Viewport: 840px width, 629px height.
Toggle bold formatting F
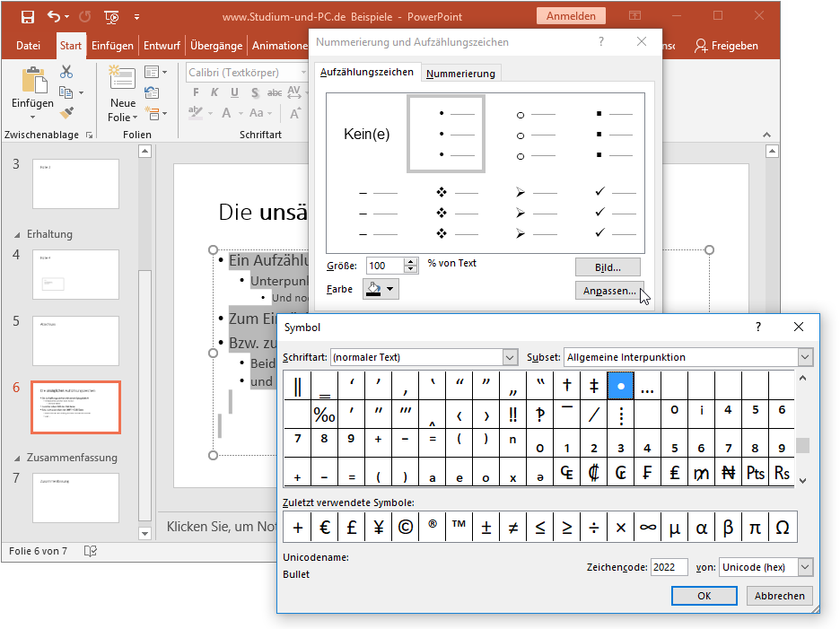(196, 92)
